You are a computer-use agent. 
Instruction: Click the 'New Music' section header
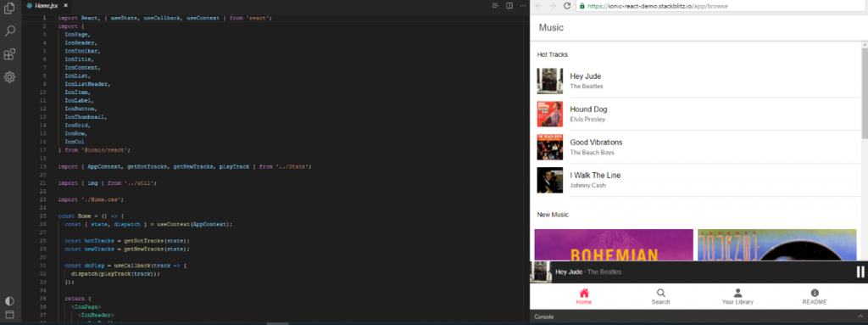click(553, 215)
